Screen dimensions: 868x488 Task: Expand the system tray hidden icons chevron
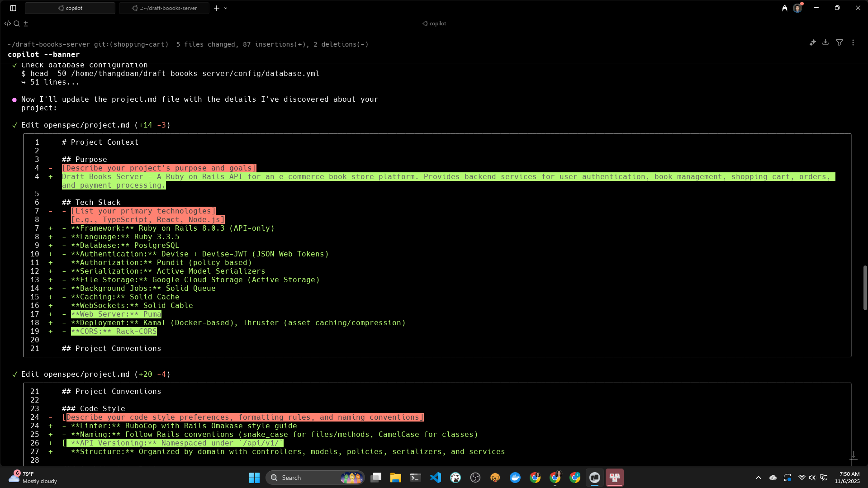click(x=759, y=478)
